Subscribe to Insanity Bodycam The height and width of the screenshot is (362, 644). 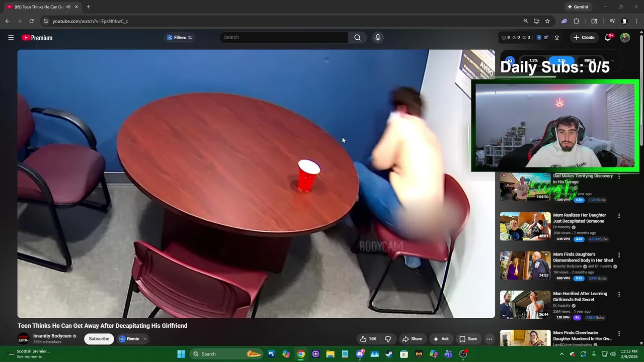[99, 339]
